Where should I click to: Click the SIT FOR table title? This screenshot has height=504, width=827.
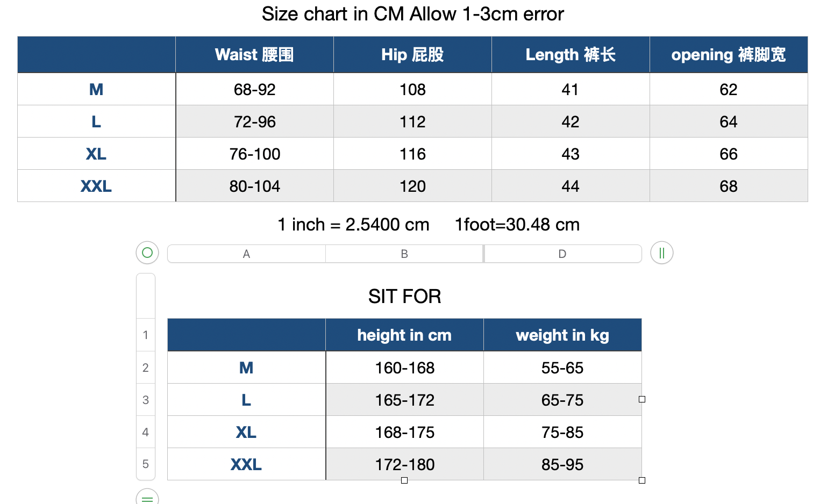click(x=404, y=296)
